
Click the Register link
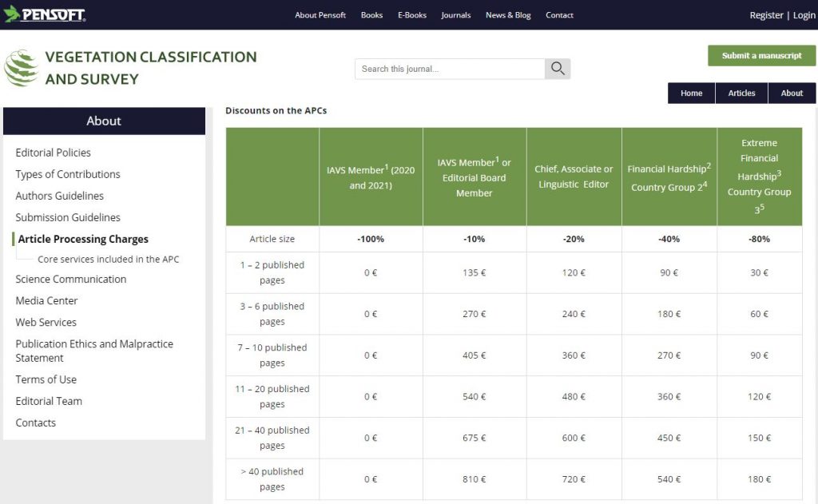point(766,15)
